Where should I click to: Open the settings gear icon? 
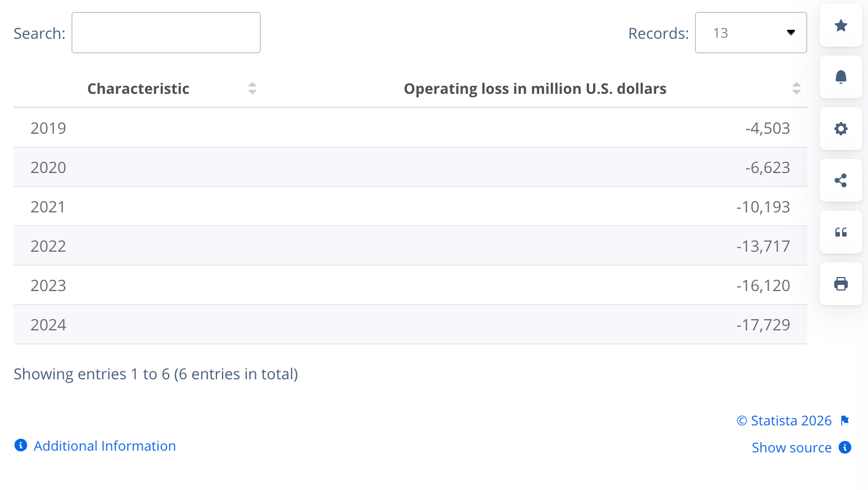[x=840, y=129]
